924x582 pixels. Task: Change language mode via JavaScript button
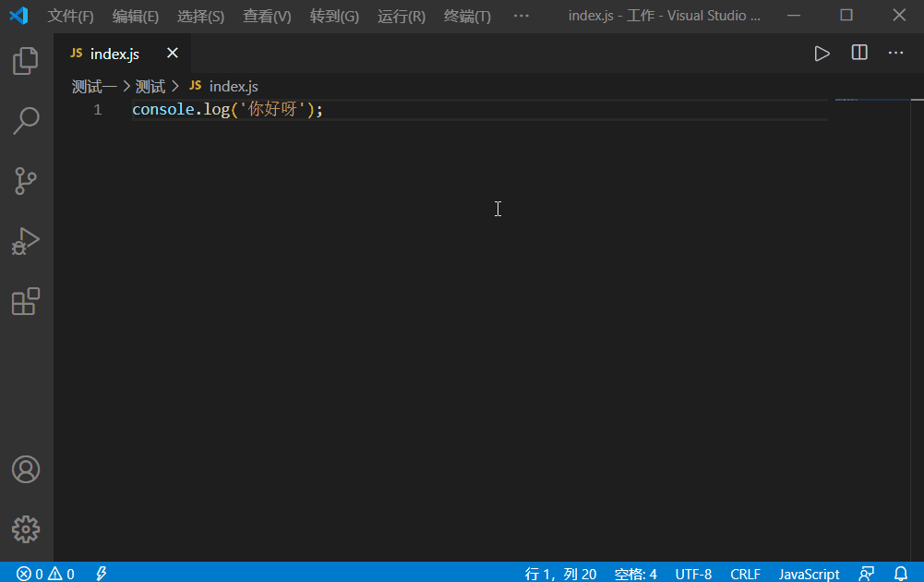(x=808, y=573)
